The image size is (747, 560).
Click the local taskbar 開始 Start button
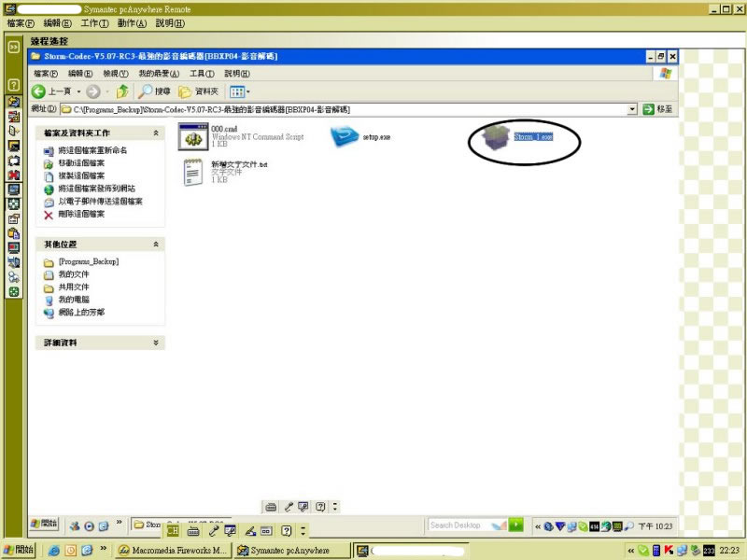(x=19, y=550)
